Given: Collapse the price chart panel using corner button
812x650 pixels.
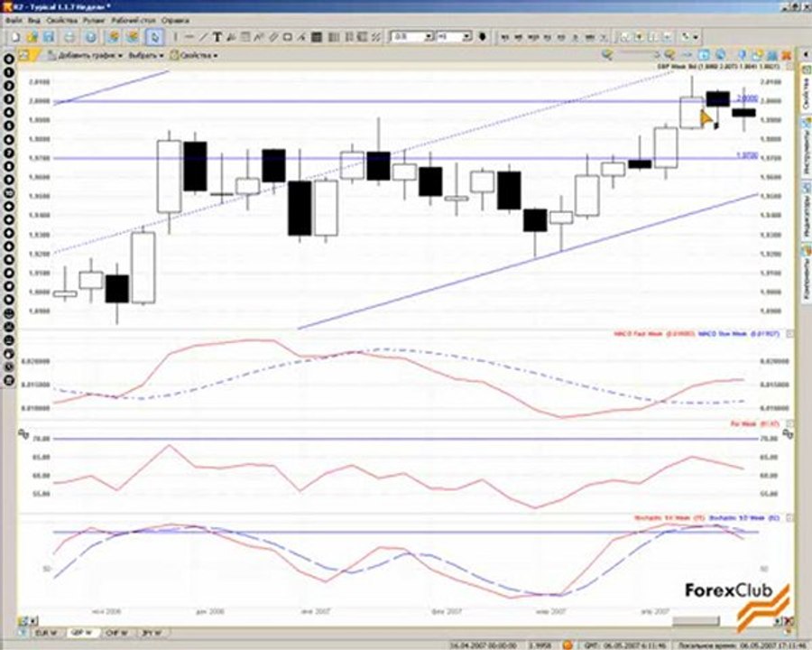Looking at the screenshot, I should [x=789, y=66].
